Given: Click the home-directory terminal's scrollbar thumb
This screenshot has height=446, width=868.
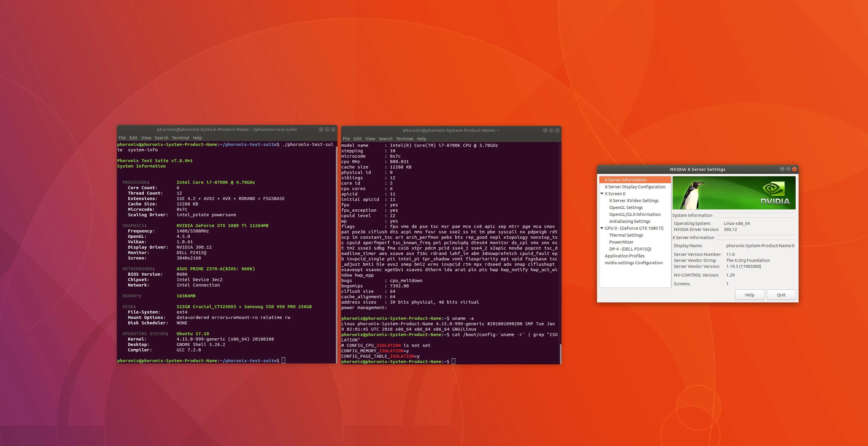Looking at the screenshot, I should click(560, 354).
